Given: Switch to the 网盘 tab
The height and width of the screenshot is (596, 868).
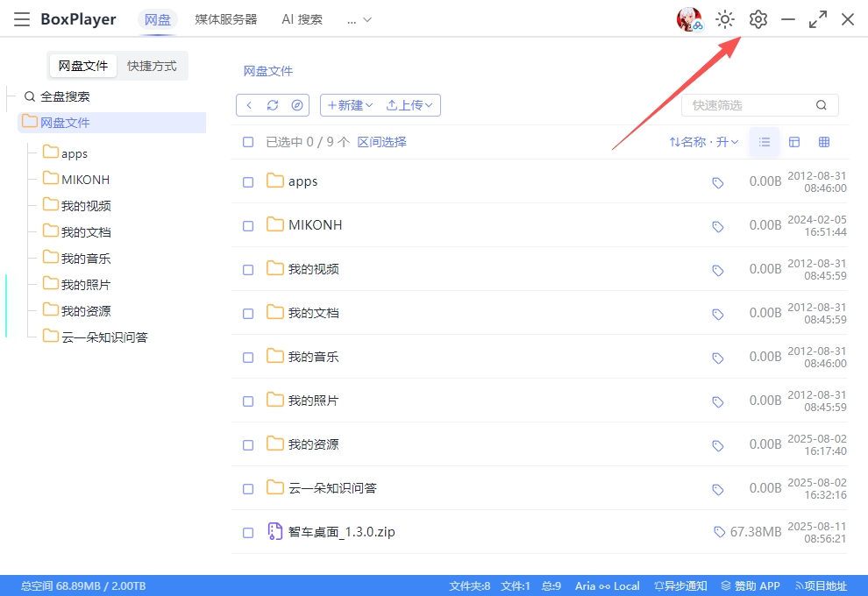Looking at the screenshot, I should coord(158,20).
